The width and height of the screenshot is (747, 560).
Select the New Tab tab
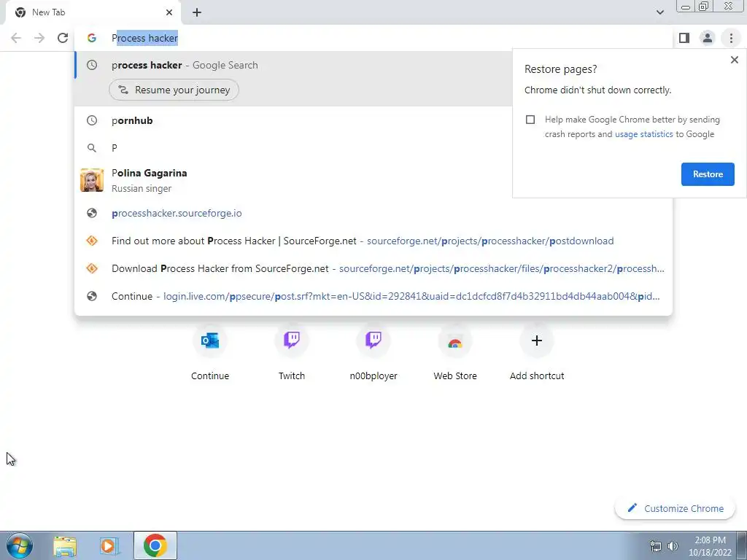[93, 12]
